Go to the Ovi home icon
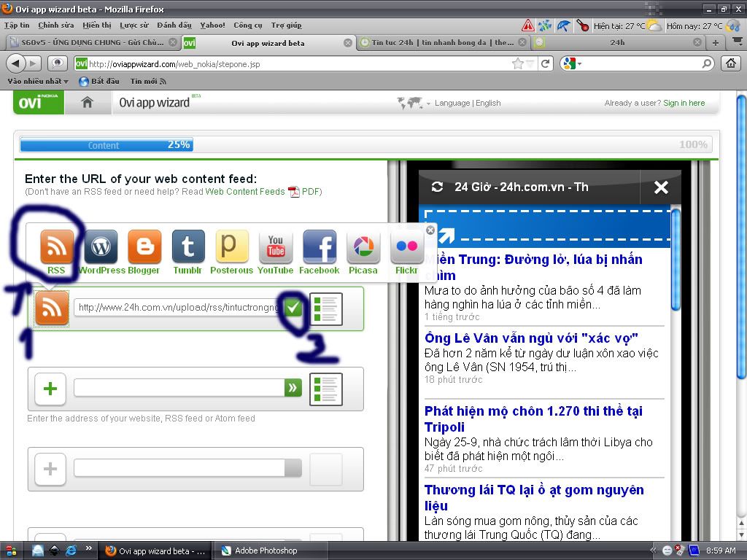Screen dimensions: 747x560 [x=88, y=102]
